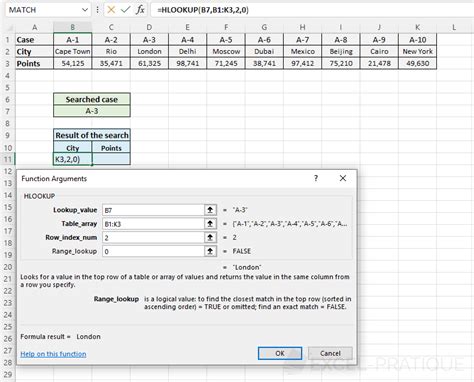Image resolution: width=474 pixels, height=382 pixels.
Task: Select cell with points 21,478
Action: coord(379,63)
